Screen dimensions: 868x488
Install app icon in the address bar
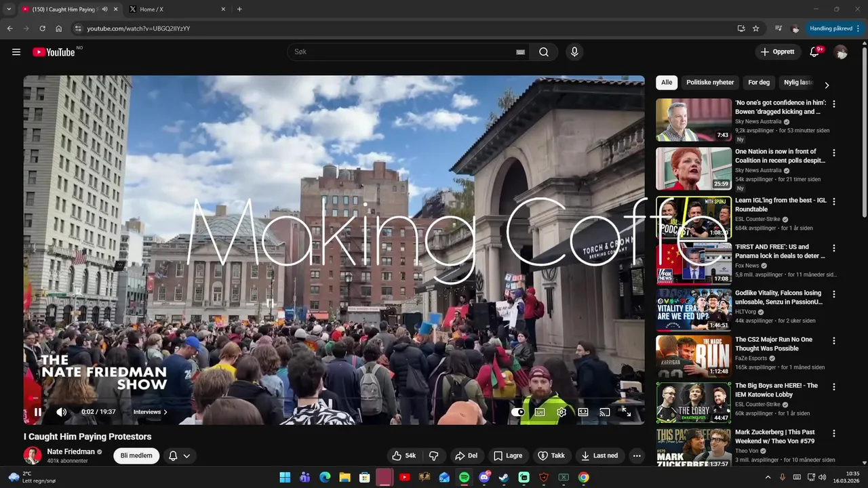741,28
